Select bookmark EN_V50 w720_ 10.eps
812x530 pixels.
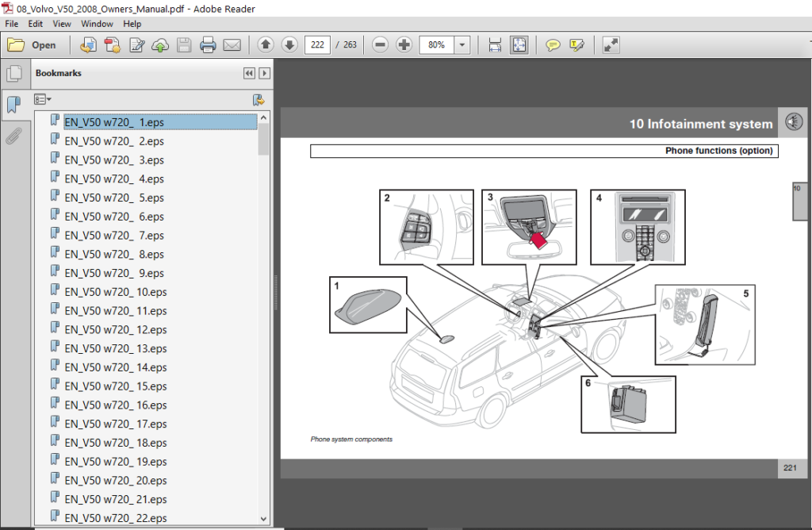116,292
